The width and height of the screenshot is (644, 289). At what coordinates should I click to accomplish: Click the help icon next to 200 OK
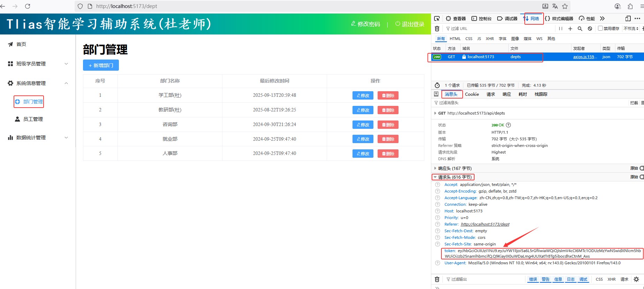click(x=508, y=125)
